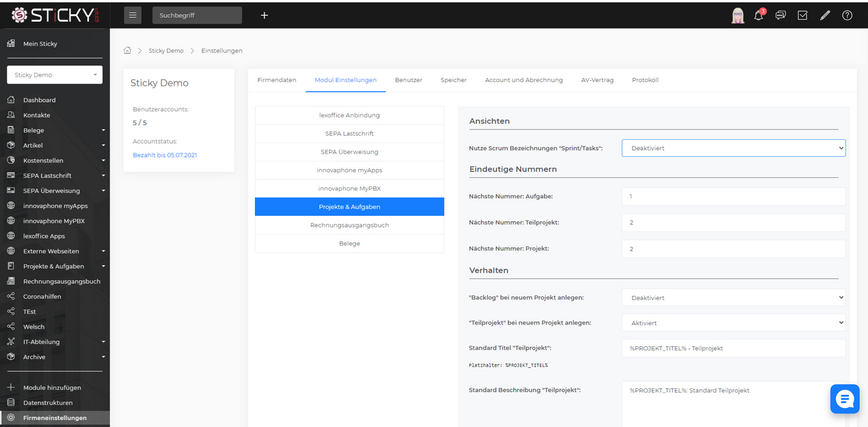Select SEPA Lastschrift module entry
The height and width of the screenshot is (427, 868).
coord(349,134)
